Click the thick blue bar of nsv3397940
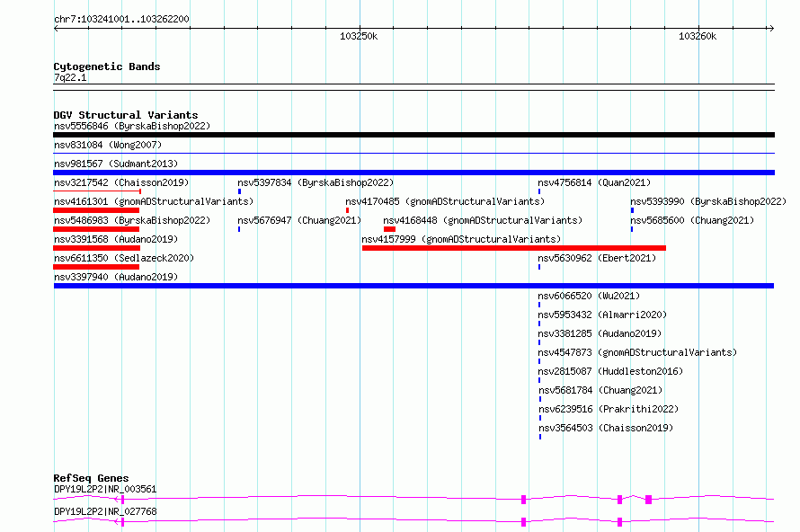This screenshot has height=532, width=800. point(413,286)
